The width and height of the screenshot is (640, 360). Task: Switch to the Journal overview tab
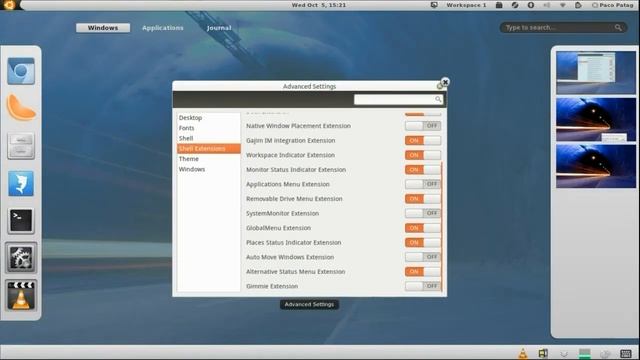tap(219, 28)
